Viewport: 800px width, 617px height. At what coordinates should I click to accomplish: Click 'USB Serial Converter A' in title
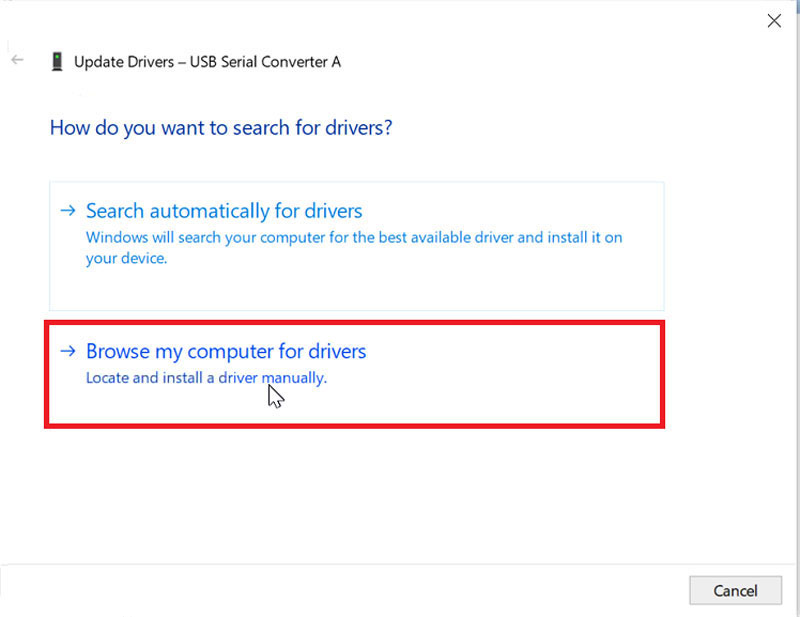point(265,62)
